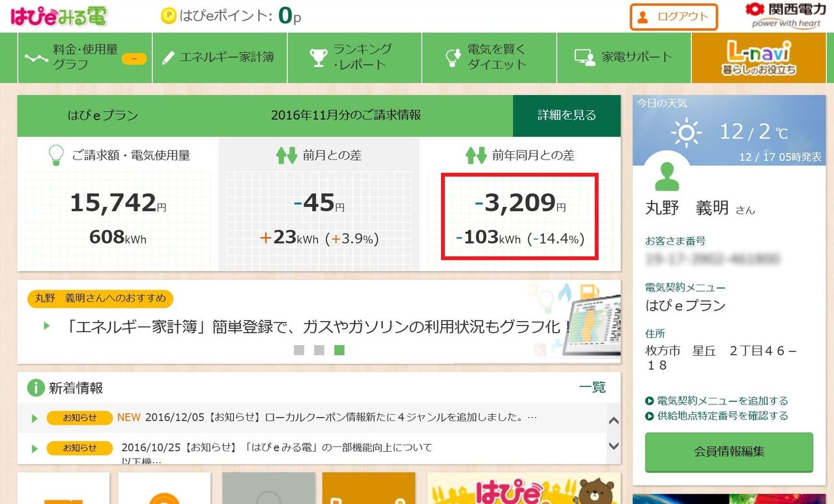Click the green user avatar icon
Image resolution: width=834 pixels, height=504 pixels.
(667, 176)
